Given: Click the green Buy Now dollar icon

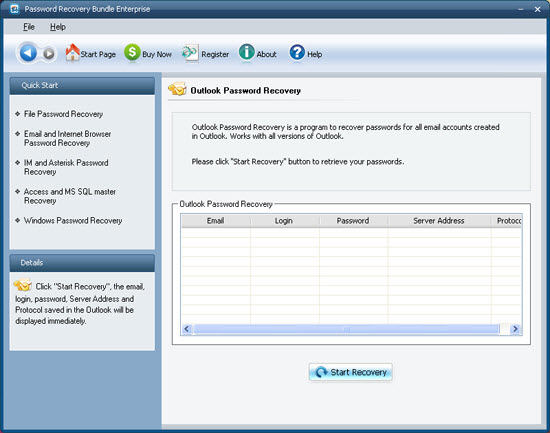Looking at the screenshot, I should (132, 53).
